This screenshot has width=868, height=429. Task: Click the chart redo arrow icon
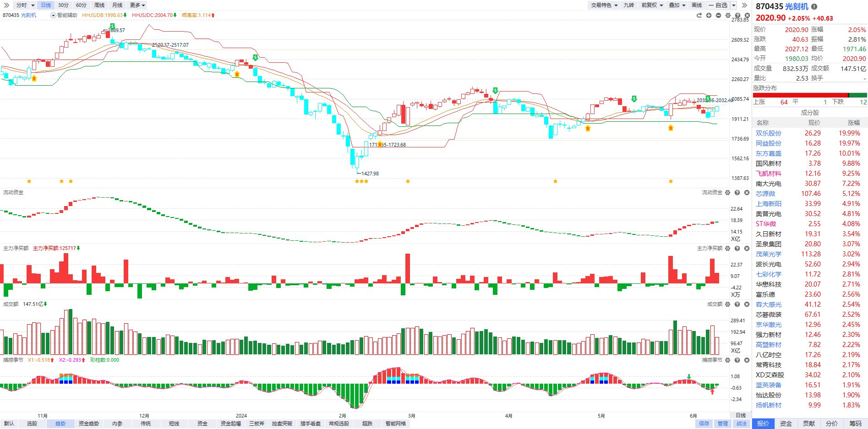[699, 16]
